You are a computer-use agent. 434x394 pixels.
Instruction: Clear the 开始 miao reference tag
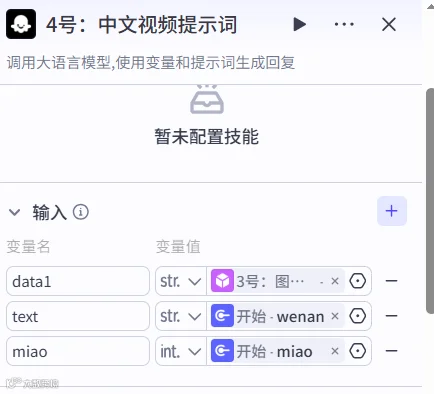[x=335, y=351]
